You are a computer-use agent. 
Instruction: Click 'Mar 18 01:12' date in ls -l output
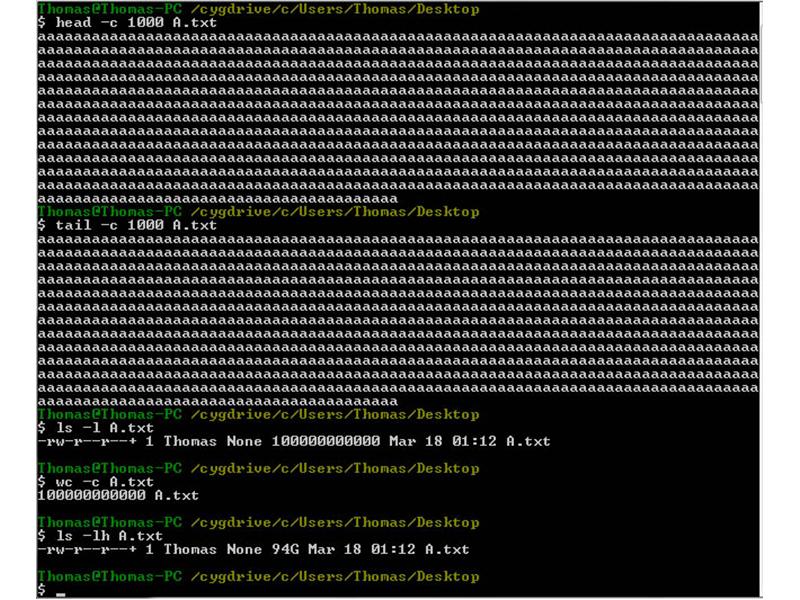(x=443, y=441)
